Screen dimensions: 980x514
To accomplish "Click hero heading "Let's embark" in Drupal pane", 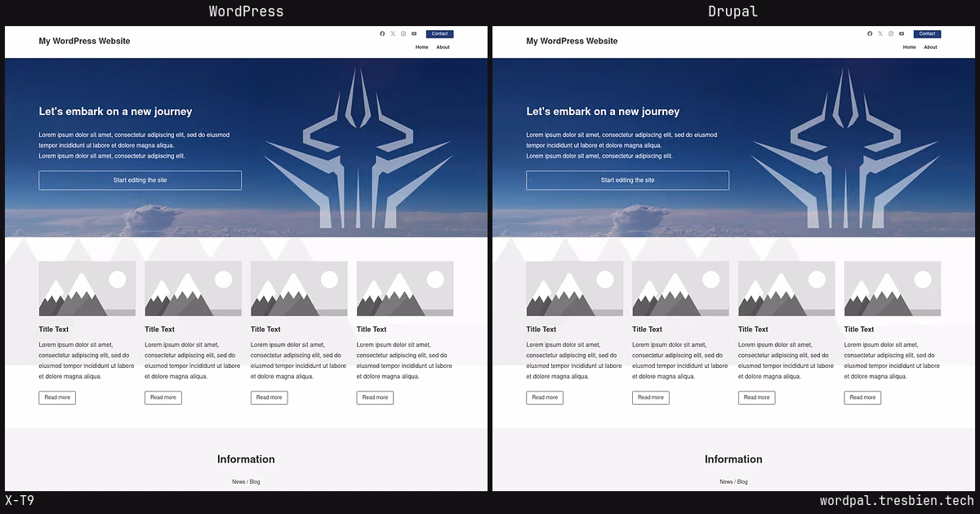I will pos(603,112).
